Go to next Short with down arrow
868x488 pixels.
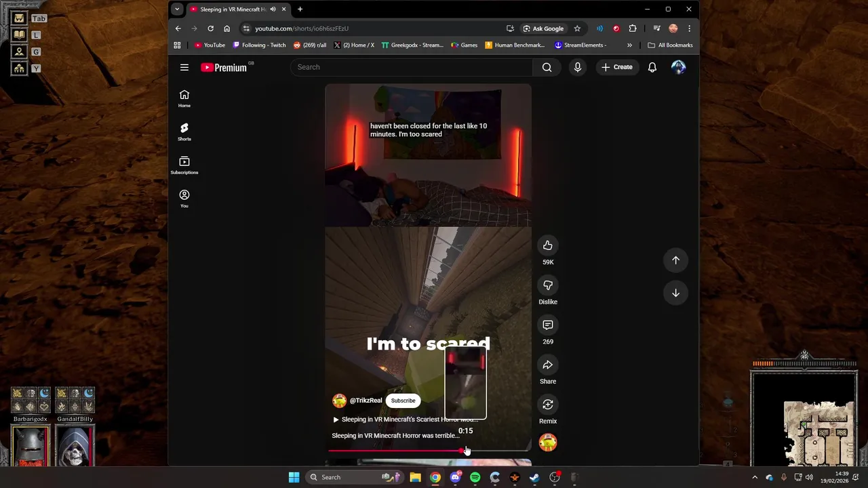(x=675, y=293)
